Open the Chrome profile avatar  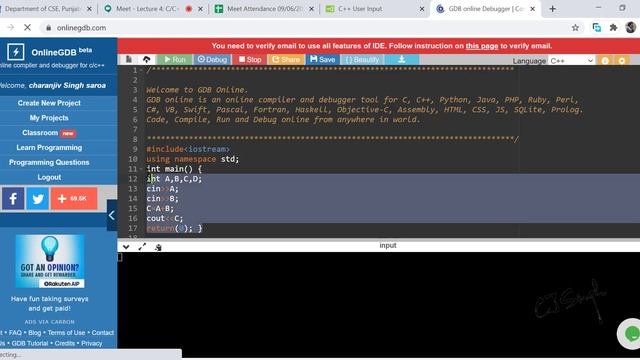[x=631, y=28]
